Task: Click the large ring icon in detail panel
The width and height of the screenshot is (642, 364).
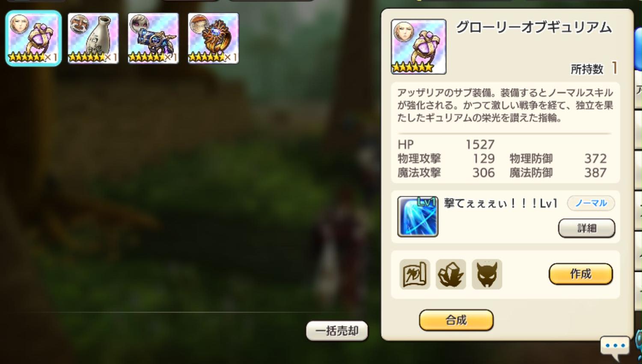Action: 419,47
